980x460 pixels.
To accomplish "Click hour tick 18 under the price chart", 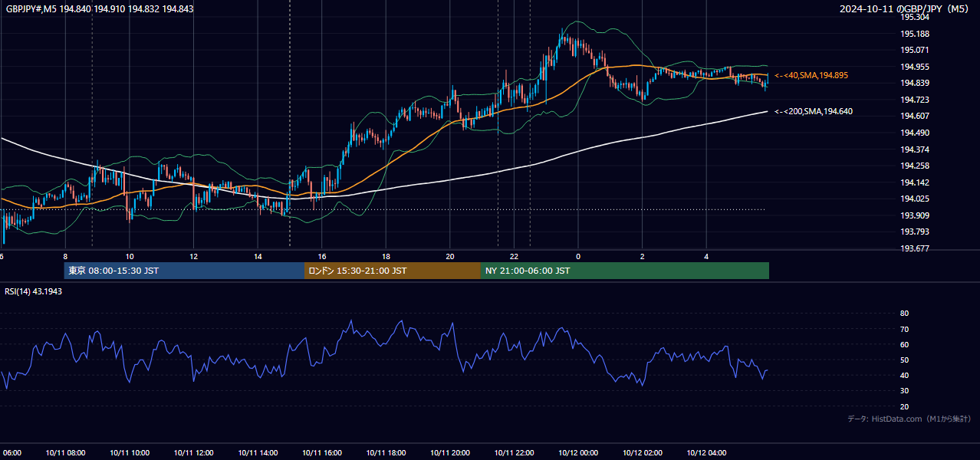I will click(x=386, y=257).
